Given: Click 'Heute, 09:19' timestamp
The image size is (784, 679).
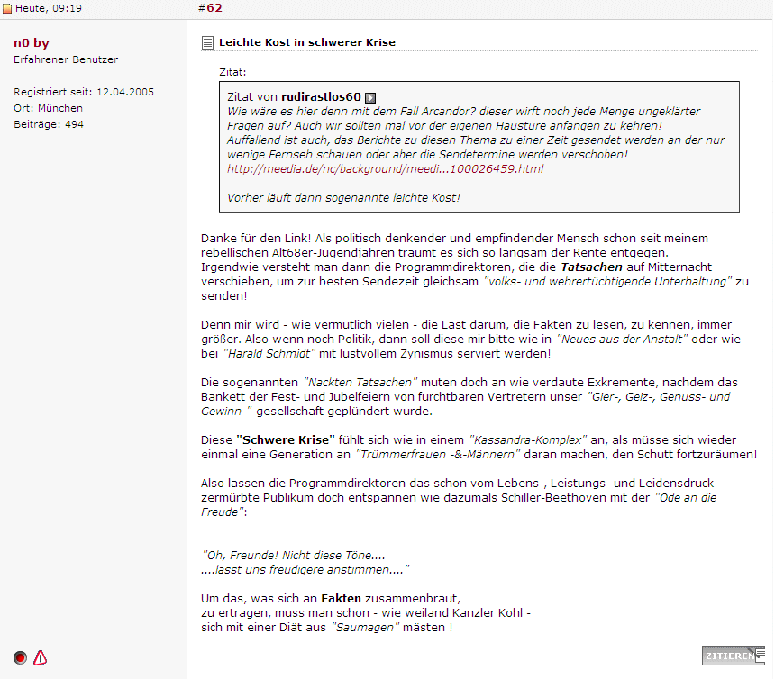Looking at the screenshot, I should 49,8.
